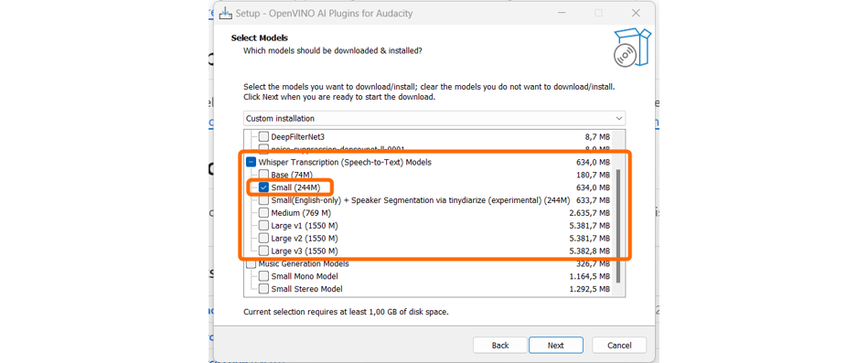868x363 pixels.
Task: Select the Small (244M) row label
Action: point(295,187)
